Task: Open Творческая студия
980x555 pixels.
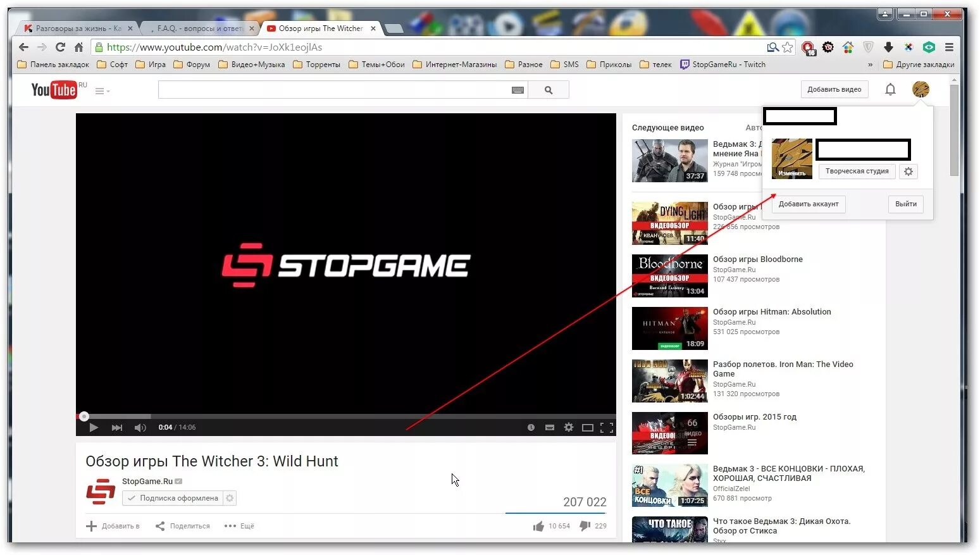Action: pos(857,171)
